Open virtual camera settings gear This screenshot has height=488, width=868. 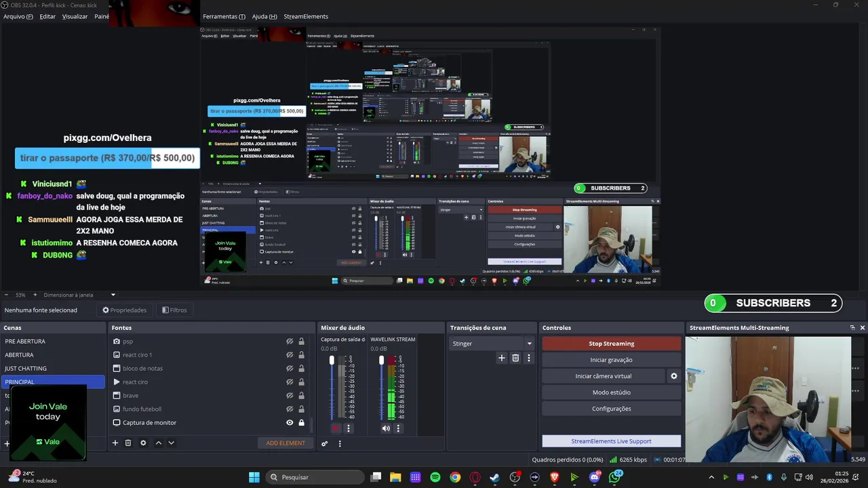click(x=674, y=376)
